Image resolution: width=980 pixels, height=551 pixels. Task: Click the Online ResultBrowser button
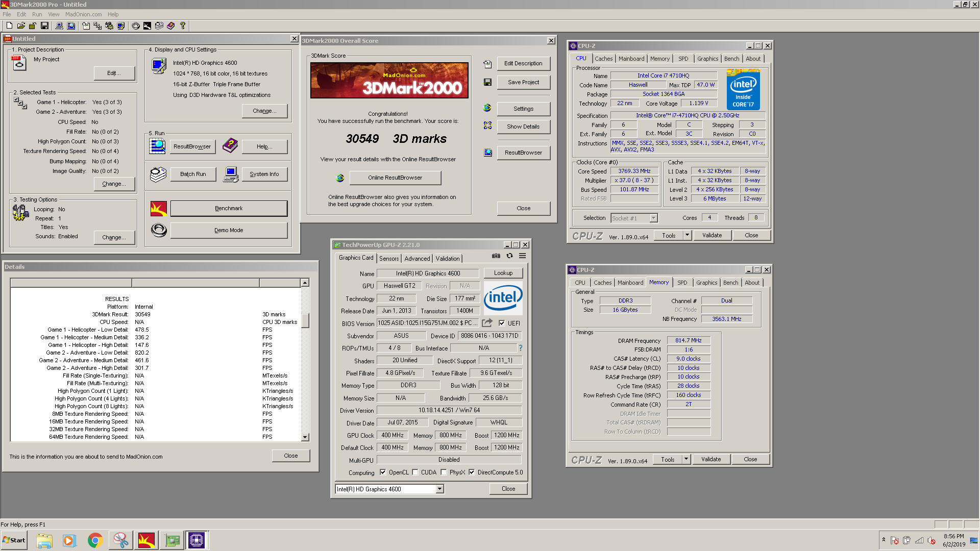tap(395, 178)
